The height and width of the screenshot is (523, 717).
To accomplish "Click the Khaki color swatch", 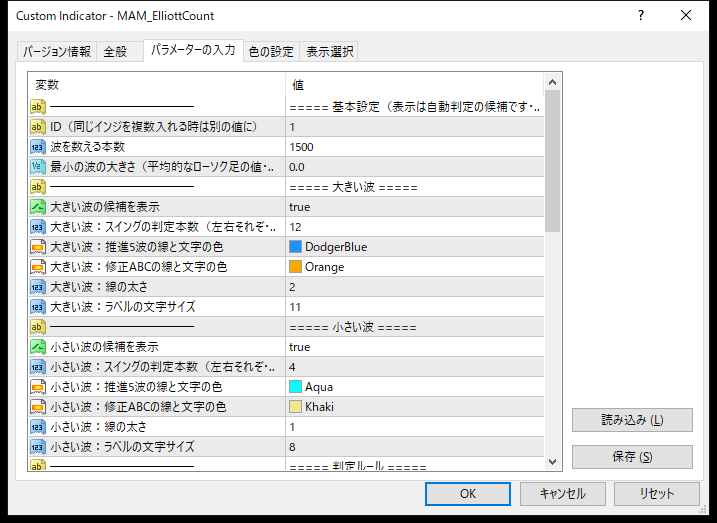I will 295,407.
